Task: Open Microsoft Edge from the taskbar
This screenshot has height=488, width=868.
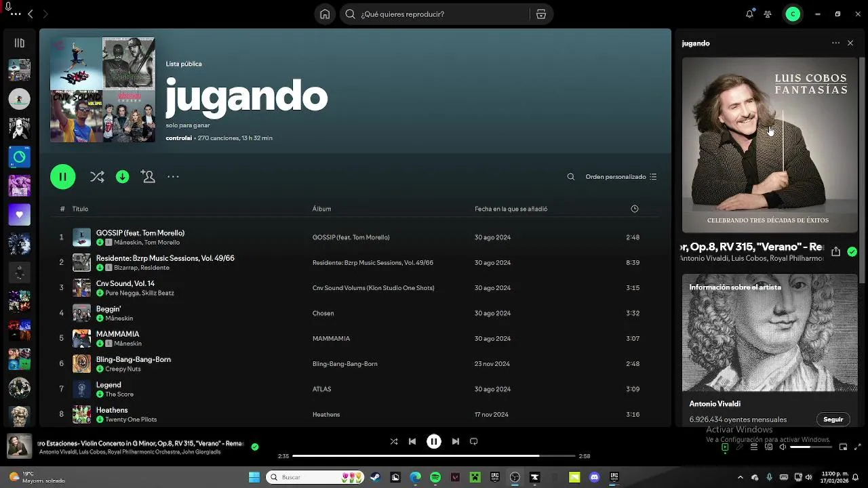Action: (x=415, y=477)
